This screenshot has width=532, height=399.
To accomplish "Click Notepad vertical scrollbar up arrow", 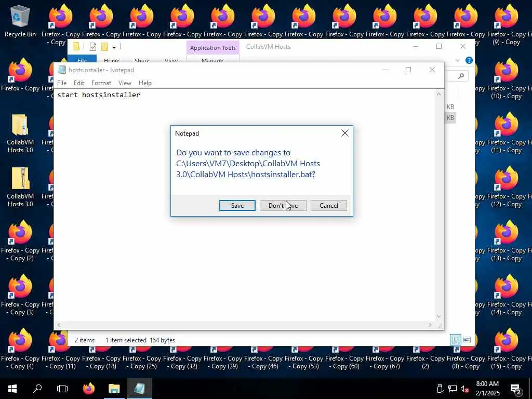I will [438, 94].
